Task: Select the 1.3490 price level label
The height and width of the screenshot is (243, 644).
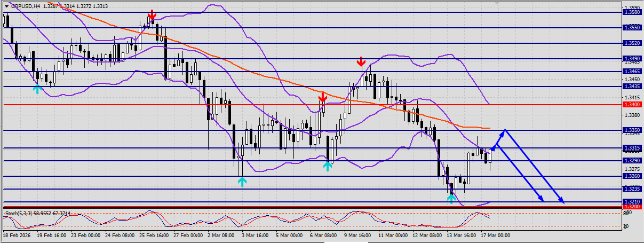Action: (631, 59)
